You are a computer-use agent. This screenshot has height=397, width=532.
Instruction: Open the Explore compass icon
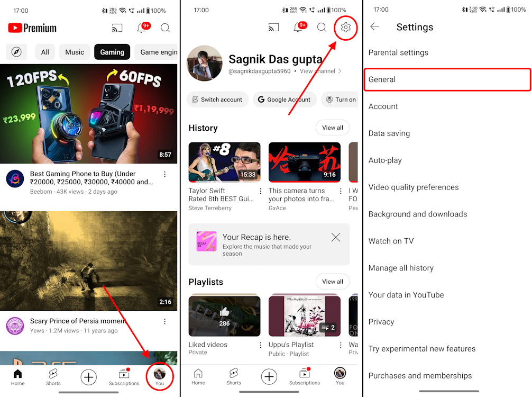[x=16, y=52]
